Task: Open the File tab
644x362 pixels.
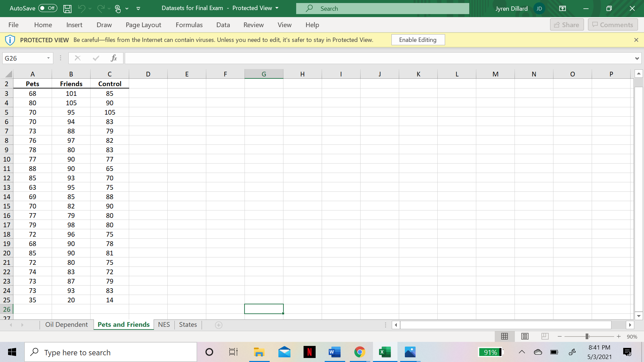Action: click(13, 25)
